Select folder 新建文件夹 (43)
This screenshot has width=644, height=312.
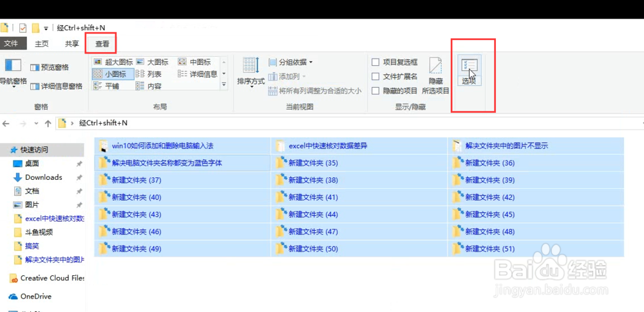182,214
